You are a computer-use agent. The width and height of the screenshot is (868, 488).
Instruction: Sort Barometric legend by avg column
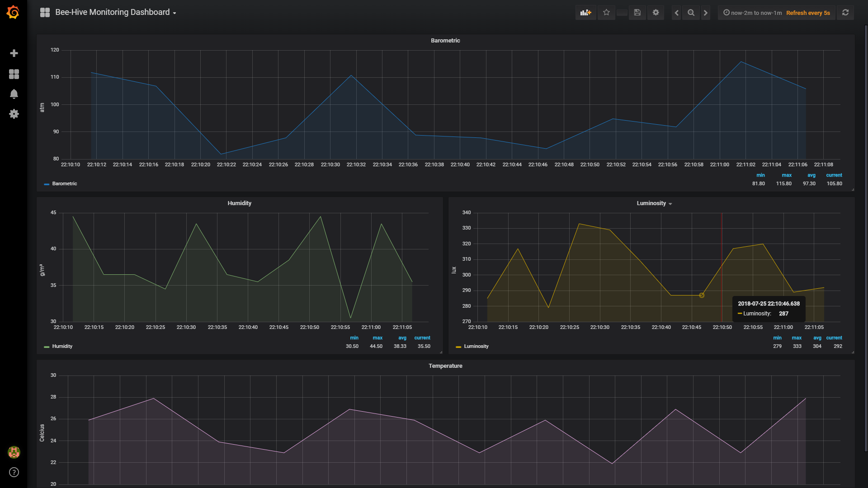pyautogui.click(x=811, y=175)
